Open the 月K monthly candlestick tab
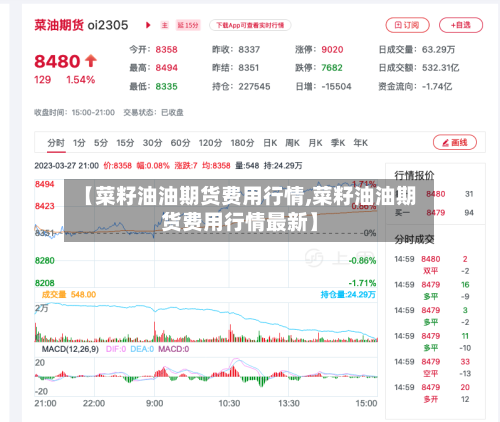 pos(315,143)
